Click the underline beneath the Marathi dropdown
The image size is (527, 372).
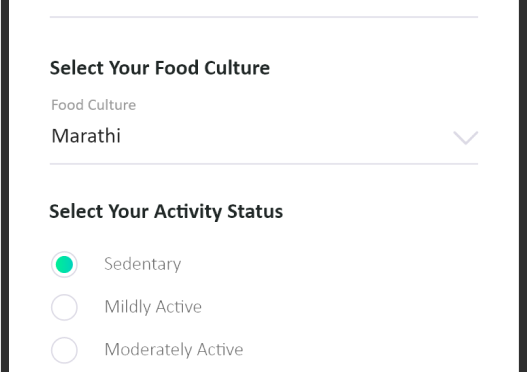pos(264,164)
